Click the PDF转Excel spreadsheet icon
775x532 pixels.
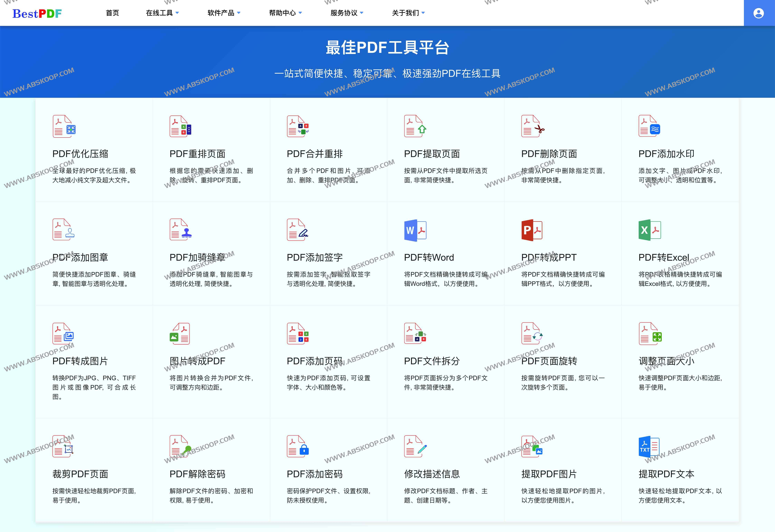tap(649, 230)
